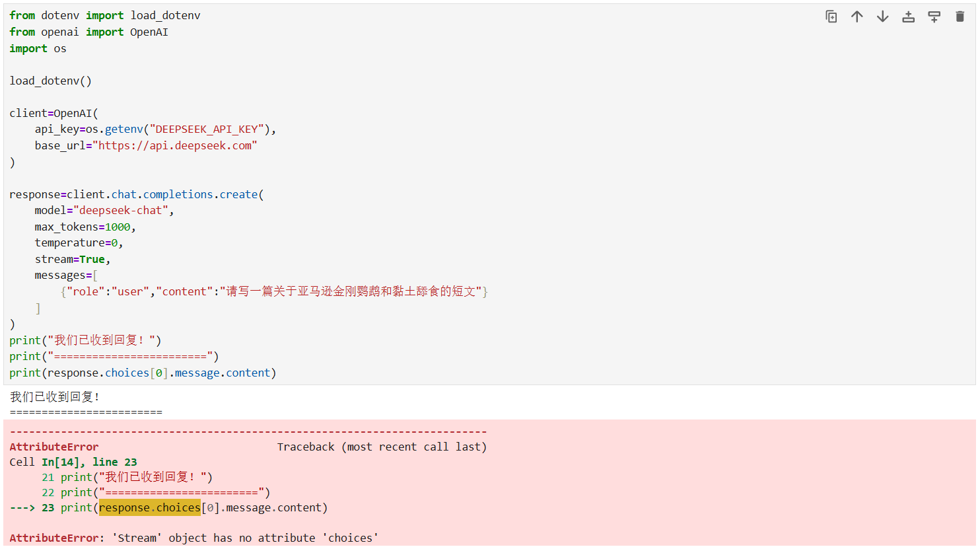The image size is (980, 549).
Task: Click the output text 我们已收到回复
Action: (55, 397)
